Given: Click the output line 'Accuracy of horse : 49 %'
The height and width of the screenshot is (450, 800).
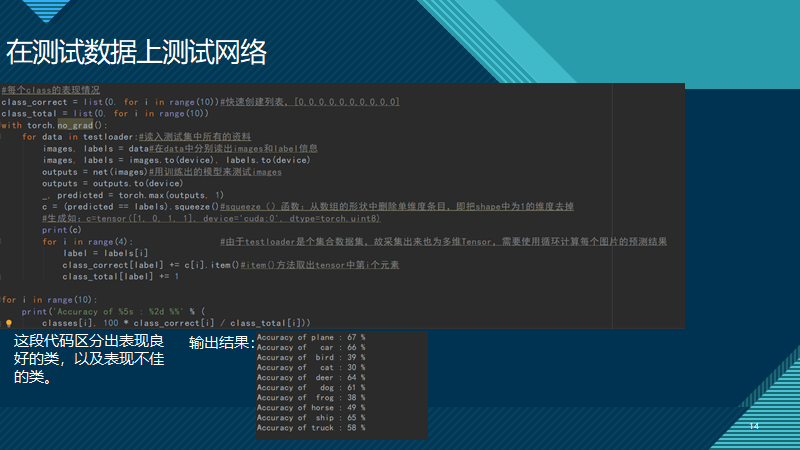Looking at the screenshot, I should click(311, 408).
